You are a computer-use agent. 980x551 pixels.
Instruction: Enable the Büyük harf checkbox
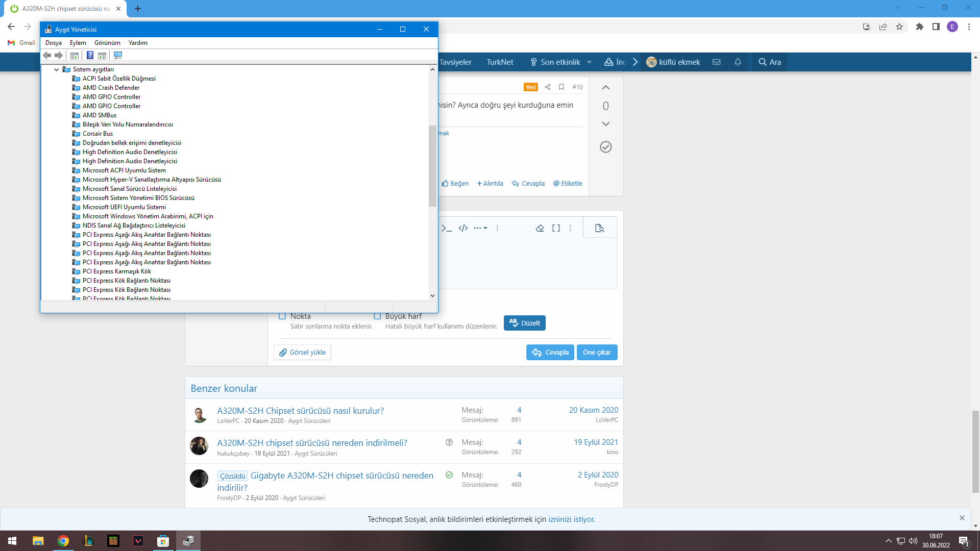[x=378, y=316]
